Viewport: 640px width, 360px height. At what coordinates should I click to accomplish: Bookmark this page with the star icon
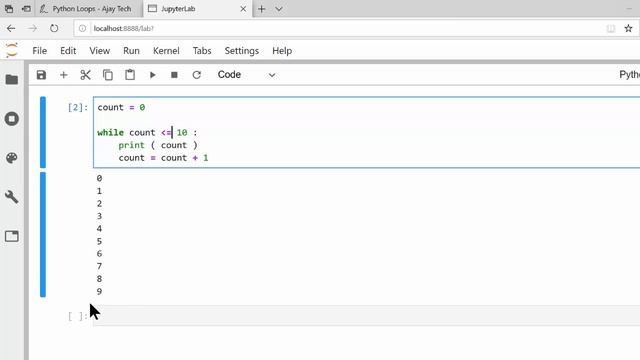point(628,28)
